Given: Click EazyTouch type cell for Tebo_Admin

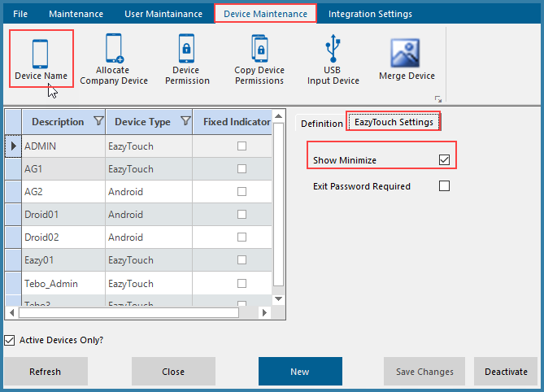Looking at the screenshot, I should click(x=149, y=284).
